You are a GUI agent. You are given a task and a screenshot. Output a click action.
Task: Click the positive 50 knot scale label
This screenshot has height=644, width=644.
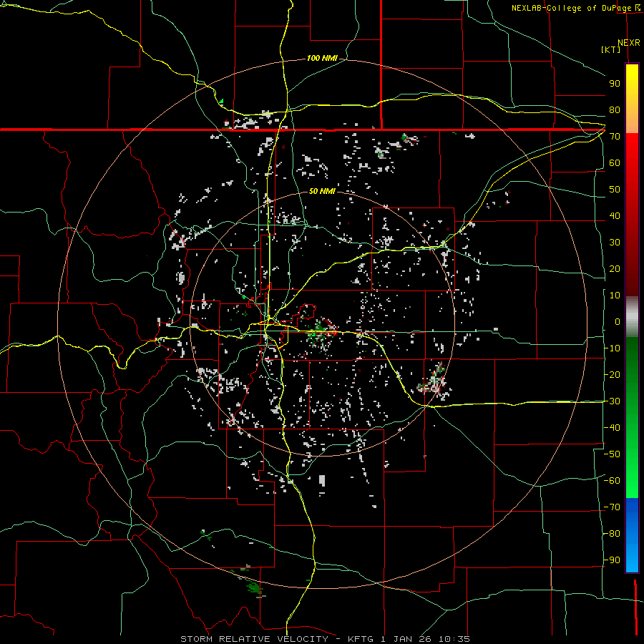coord(615,190)
